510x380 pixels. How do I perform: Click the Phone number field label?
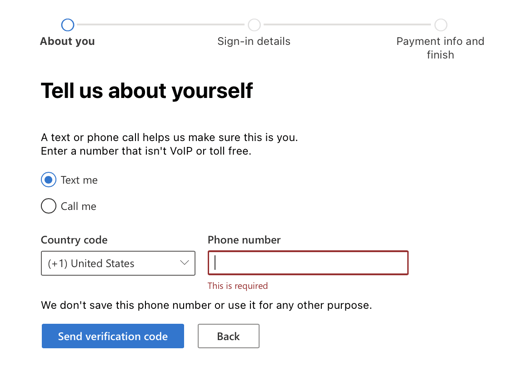tap(244, 240)
